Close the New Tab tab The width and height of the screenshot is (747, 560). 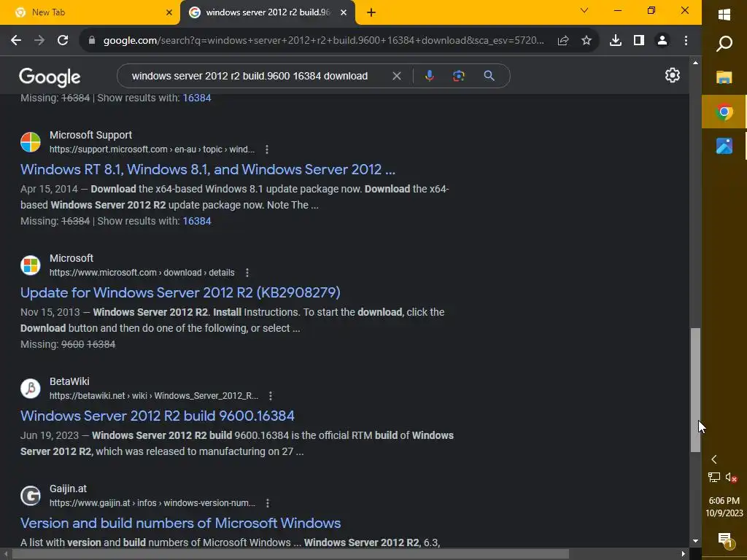pyautogui.click(x=169, y=12)
